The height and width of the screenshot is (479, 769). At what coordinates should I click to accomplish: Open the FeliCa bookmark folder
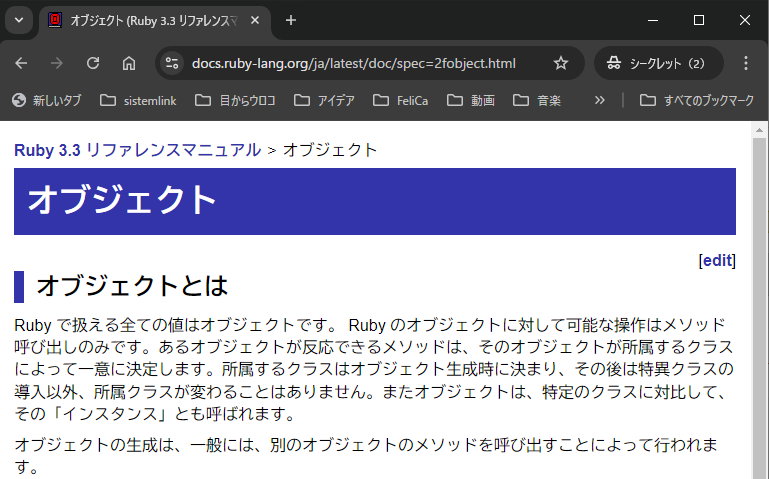[x=401, y=101]
